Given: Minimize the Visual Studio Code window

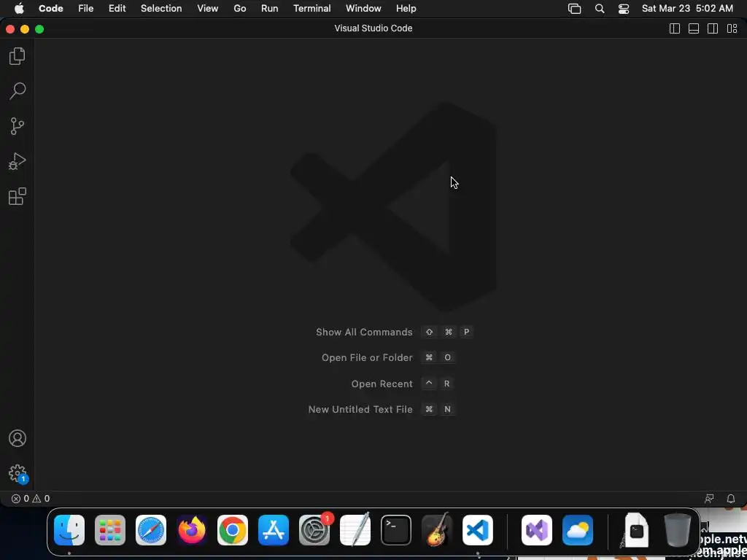Looking at the screenshot, I should pos(25,29).
